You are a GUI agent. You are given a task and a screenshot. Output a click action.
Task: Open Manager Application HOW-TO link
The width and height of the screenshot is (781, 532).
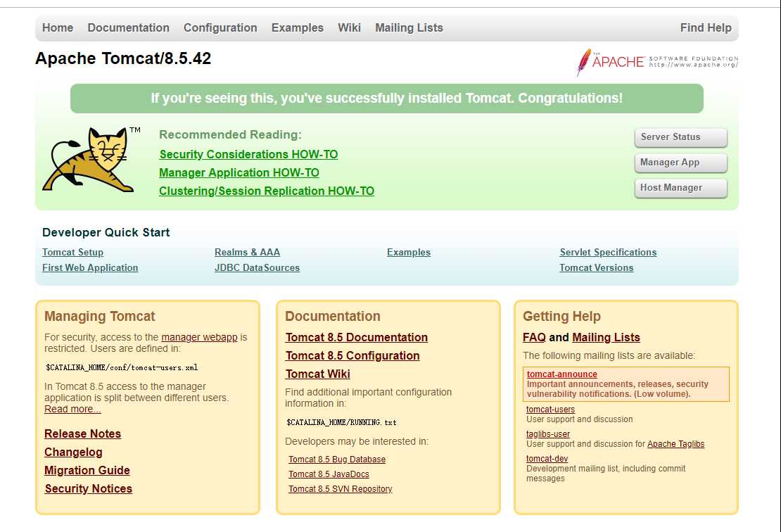pyautogui.click(x=239, y=173)
